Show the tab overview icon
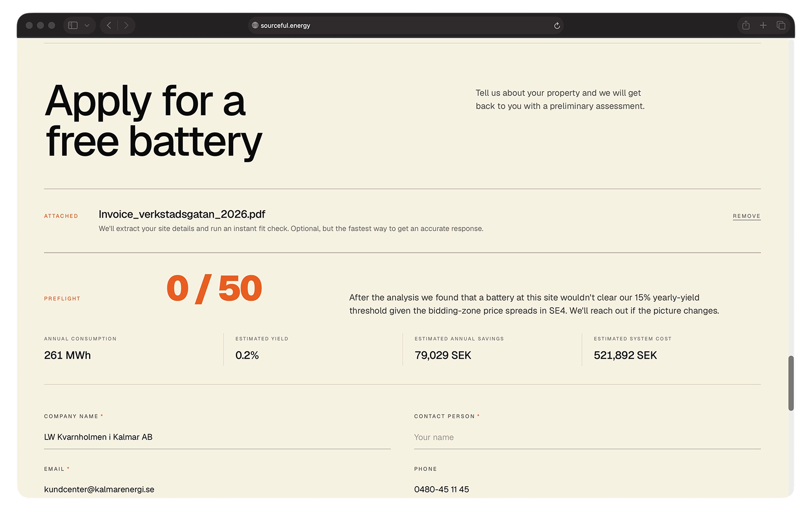 click(781, 25)
